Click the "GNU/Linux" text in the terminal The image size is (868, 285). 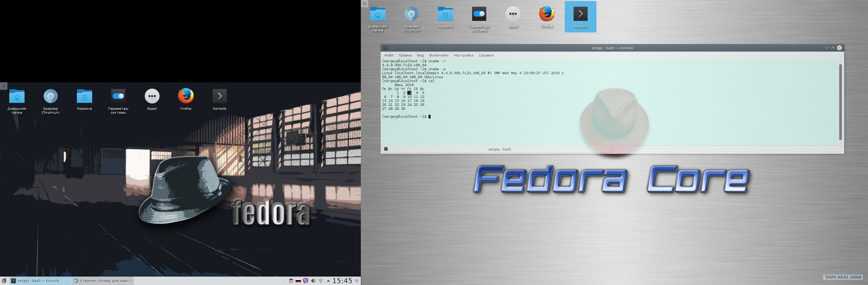click(x=434, y=77)
